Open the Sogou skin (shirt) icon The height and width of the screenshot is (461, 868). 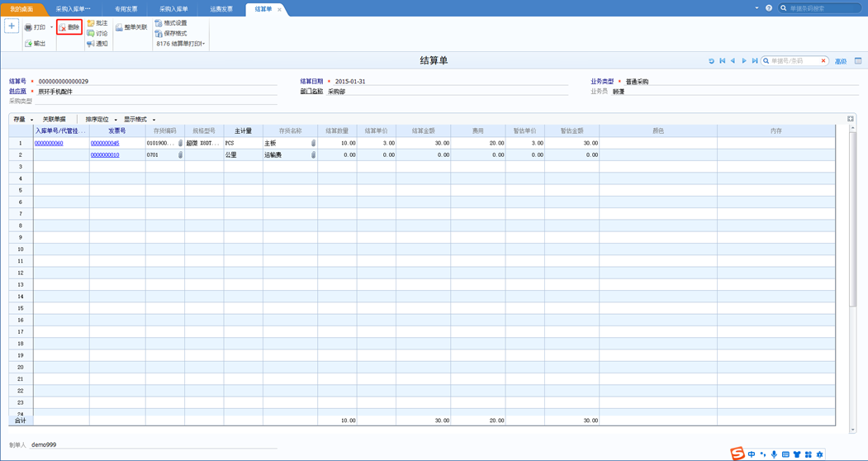point(797,454)
